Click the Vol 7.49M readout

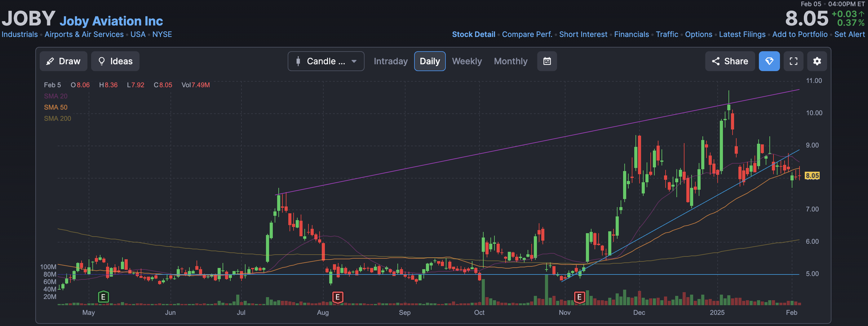[195, 85]
